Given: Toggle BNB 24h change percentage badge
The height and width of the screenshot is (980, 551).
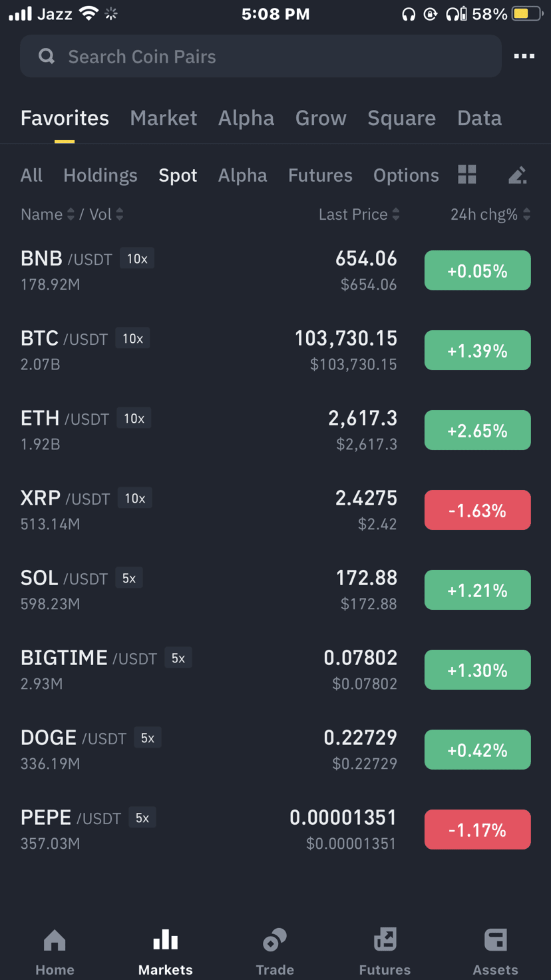Looking at the screenshot, I should (x=478, y=270).
